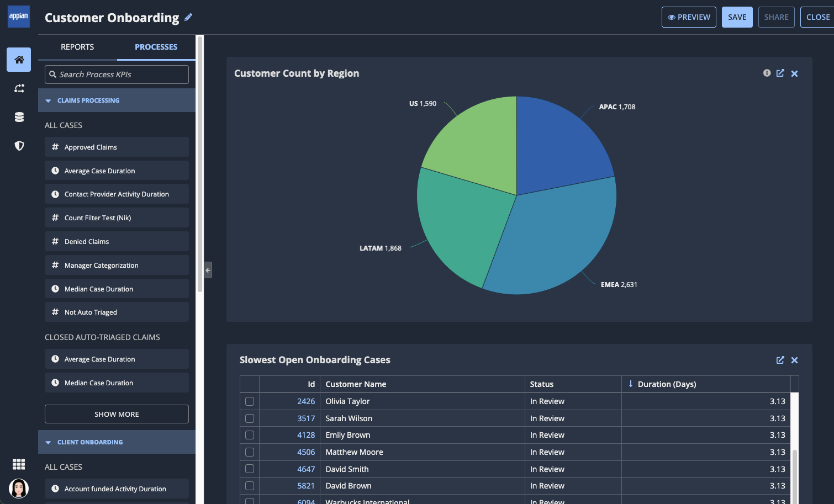Select the Manager Categorization KPI
Viewport: 834px width, 504px height.
point(117,265)
